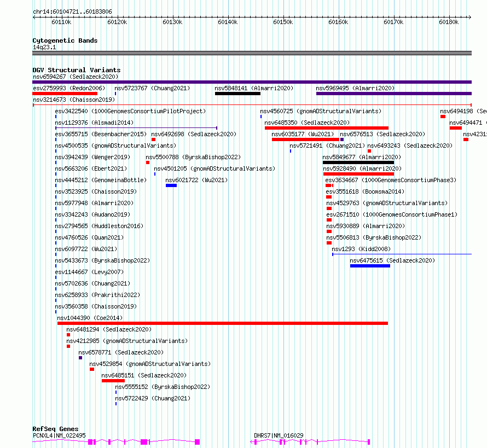Click nsv5433673 (ByrskaBishop2022) label

[x=102, y=260]
